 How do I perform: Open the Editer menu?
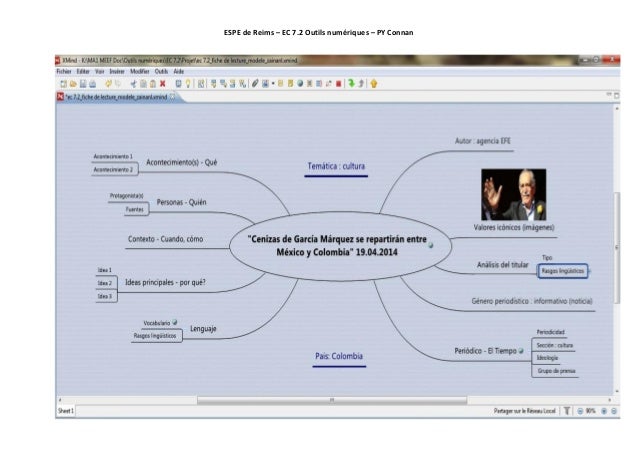tap(83, 71)
